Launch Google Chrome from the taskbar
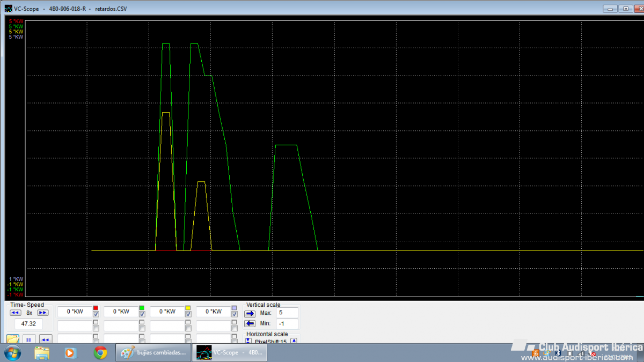This screenshot has height=362, width=644. 100,352
